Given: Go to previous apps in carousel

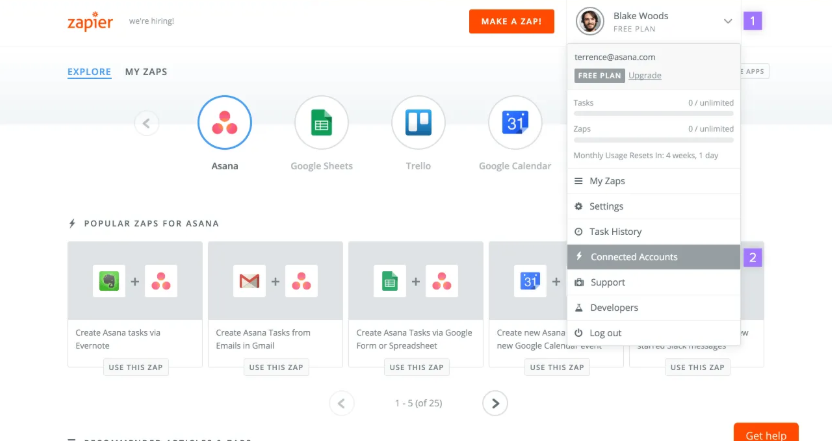Looking at the screenshot, I should [146, 123].
